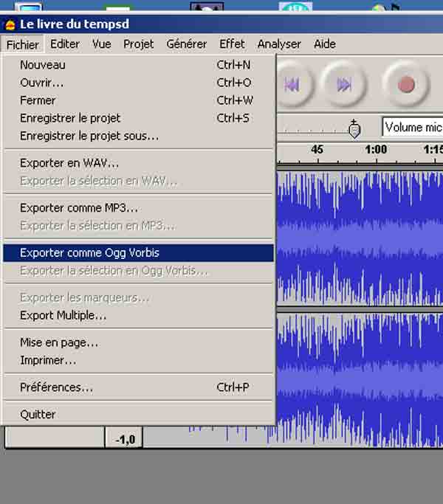Choose Ouvrir... to open a file

pyautogui.click(x=41, y=83)
